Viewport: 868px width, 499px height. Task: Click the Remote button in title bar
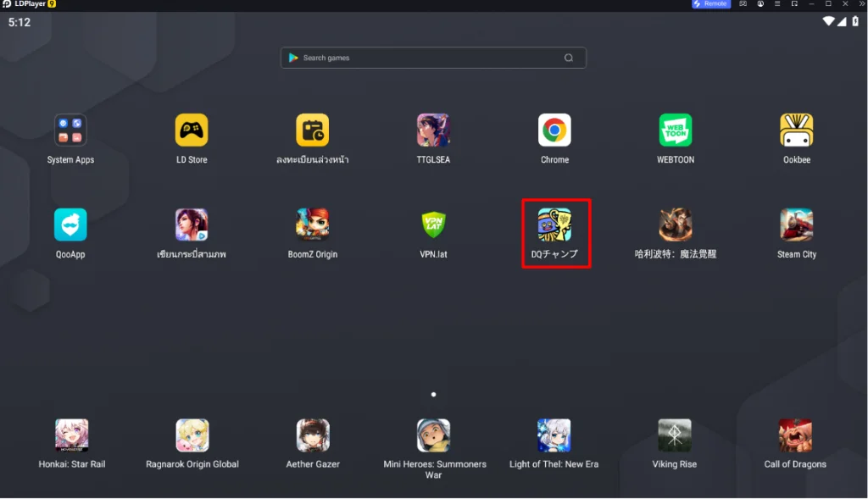tap(711, 4)
